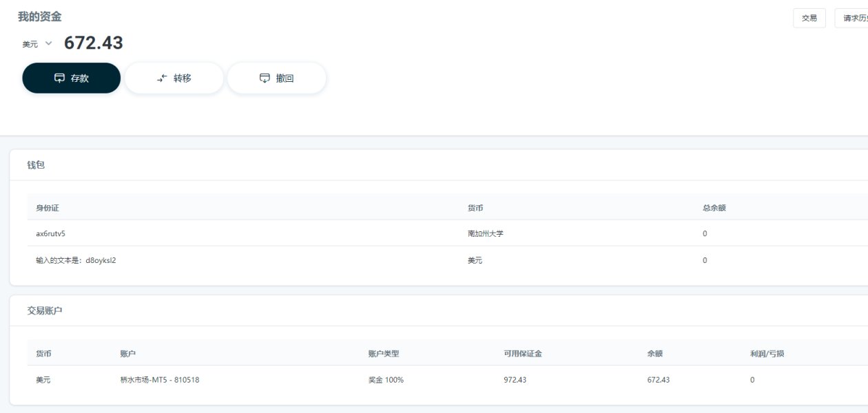The width and height of the screenshot is (868, 413).
Task: Click the 账户 column header
Action: (127, 353)
